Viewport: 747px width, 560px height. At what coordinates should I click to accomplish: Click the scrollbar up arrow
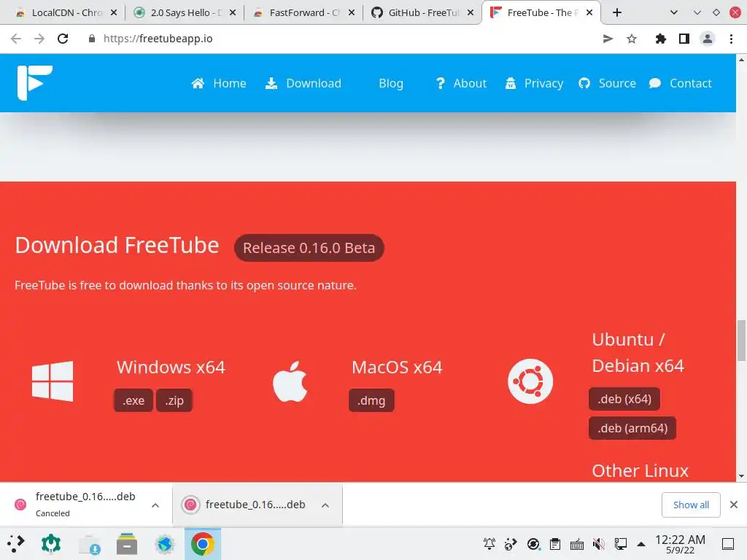pyautogui.click(x=741, y=60)
